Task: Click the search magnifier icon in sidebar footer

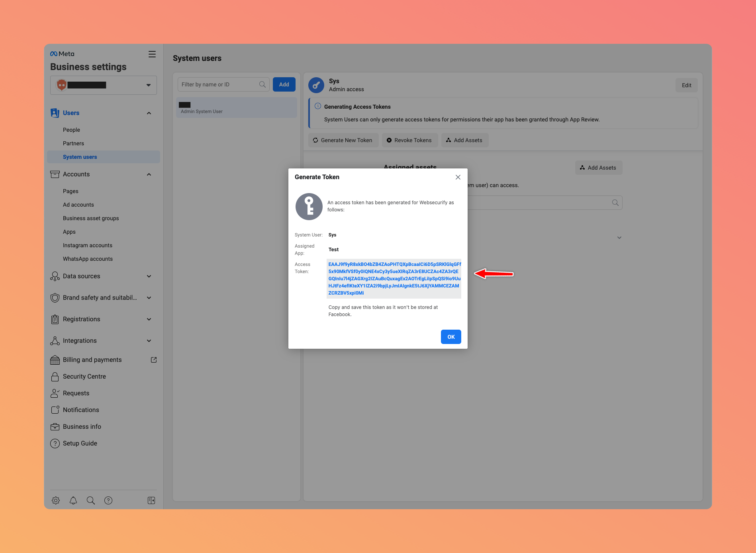Action: coord(91,500)
